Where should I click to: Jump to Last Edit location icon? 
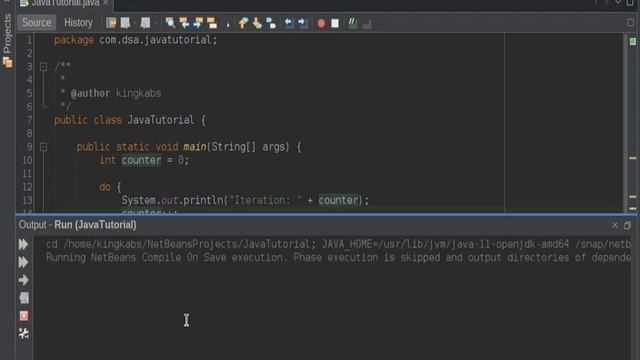click(111, 23)
